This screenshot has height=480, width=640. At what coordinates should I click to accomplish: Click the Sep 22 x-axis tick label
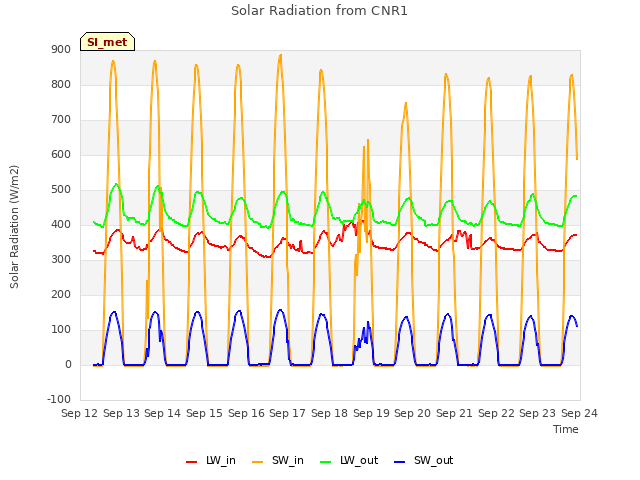click(x=496, y=413)
